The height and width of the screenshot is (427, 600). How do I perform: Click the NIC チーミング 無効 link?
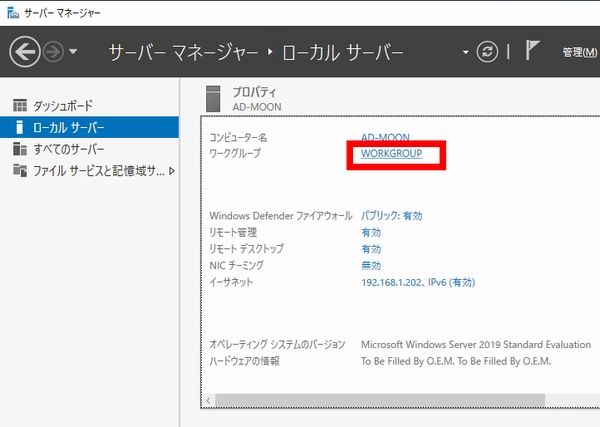(x=371, y=266)
